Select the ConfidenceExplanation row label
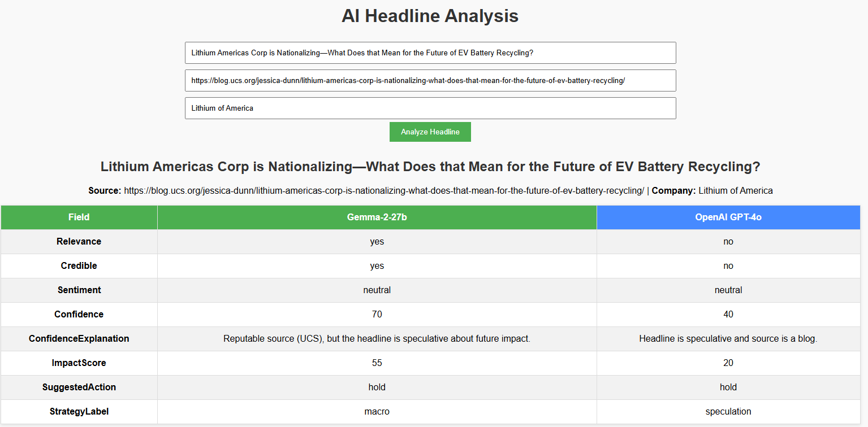The image size is (868, 427). 79,339
